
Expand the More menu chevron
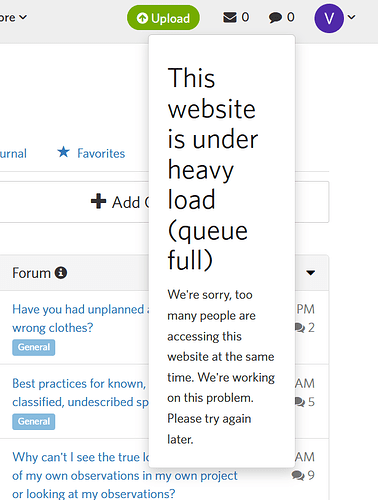(x=23, y=17)
